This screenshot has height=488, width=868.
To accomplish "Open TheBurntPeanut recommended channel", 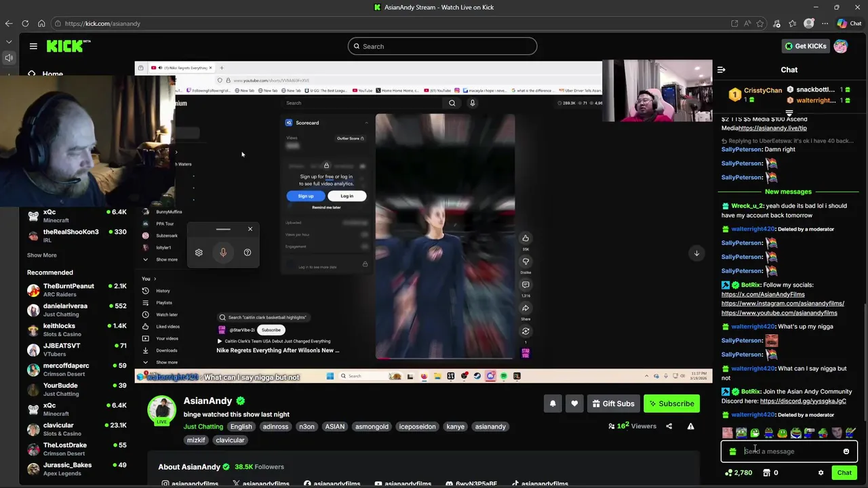I will click(77, 290).
